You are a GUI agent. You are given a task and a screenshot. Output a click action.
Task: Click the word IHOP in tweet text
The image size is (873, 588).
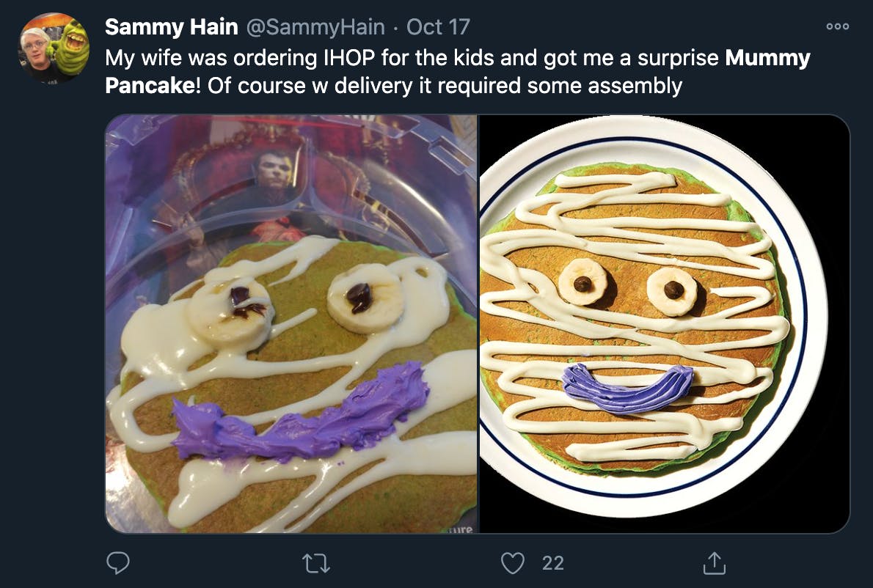(349, 58)
